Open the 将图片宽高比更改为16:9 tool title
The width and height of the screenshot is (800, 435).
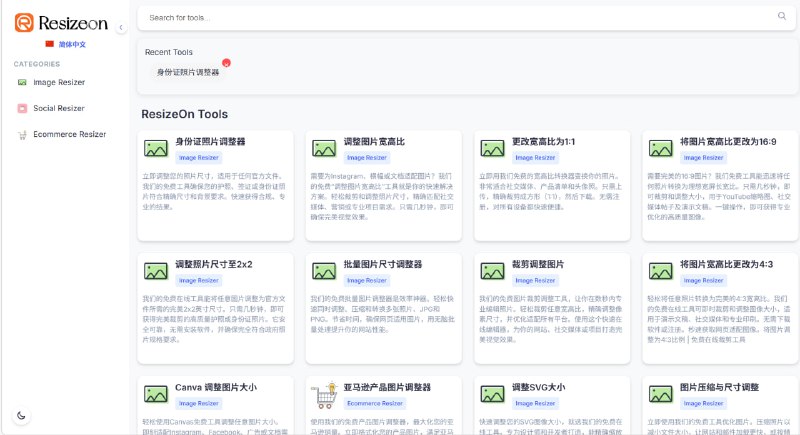tap(728, 142)
